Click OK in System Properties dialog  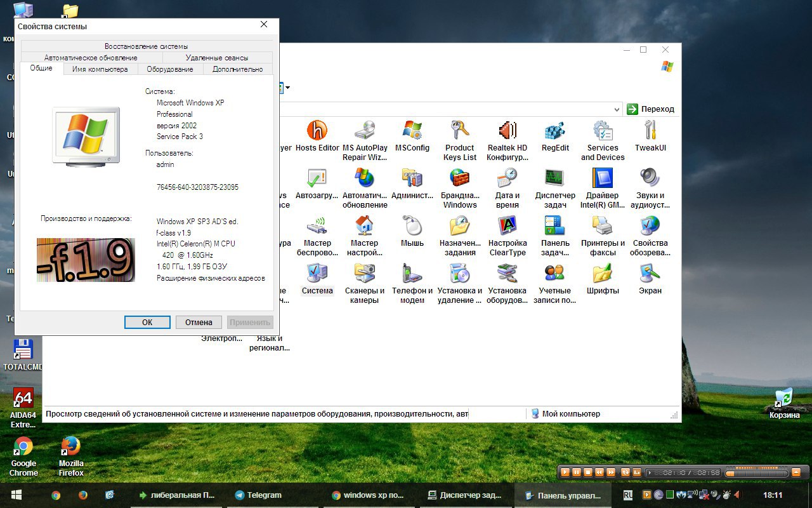[x=147, y=322]
